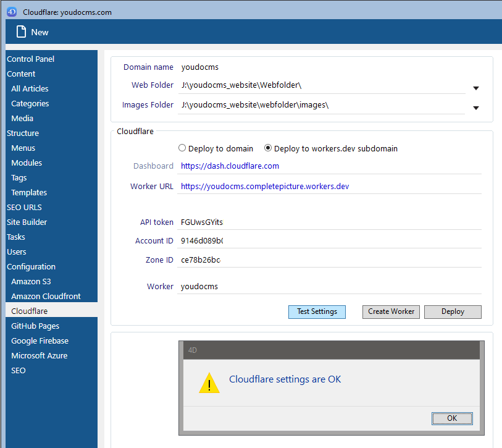This screenshot has width=502, height=448.
Task: Open Amazon S3 settings
Action: coord(31,281)
